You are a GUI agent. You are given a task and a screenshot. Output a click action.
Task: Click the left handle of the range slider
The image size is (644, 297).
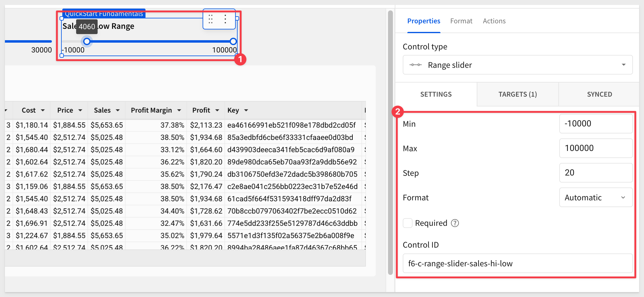click(87, 41)
